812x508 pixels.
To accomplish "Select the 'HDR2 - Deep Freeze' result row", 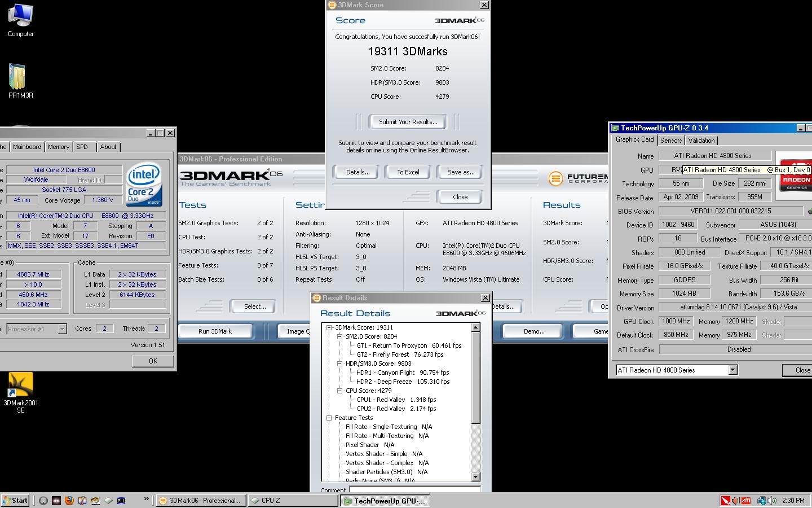I will [403, 382].
